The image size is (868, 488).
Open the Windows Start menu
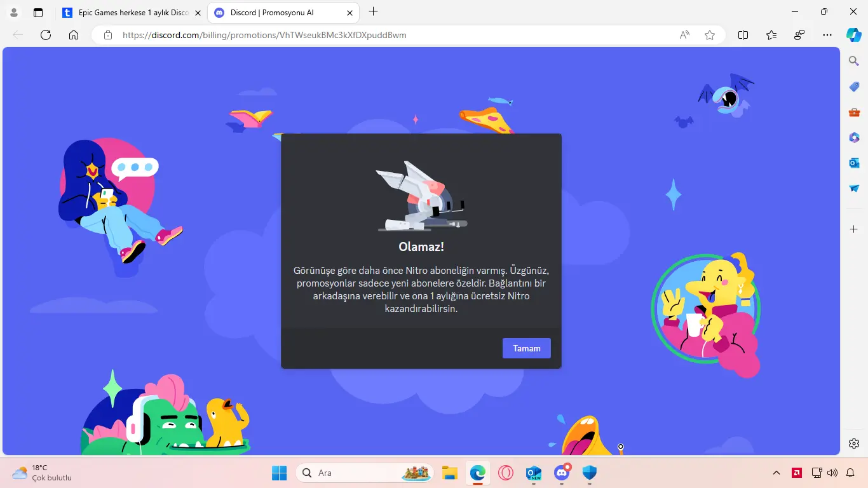click(x=280, y=473)
